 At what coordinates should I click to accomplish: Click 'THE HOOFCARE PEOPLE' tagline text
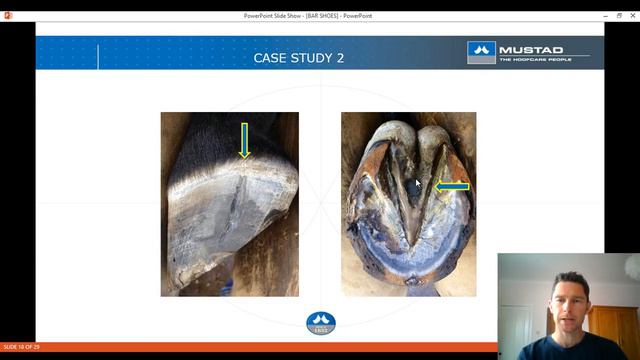(536, 60)
